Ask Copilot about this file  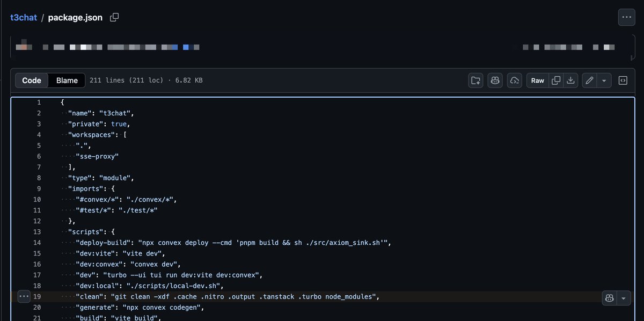pyautogui.click(x=495, y=81)
